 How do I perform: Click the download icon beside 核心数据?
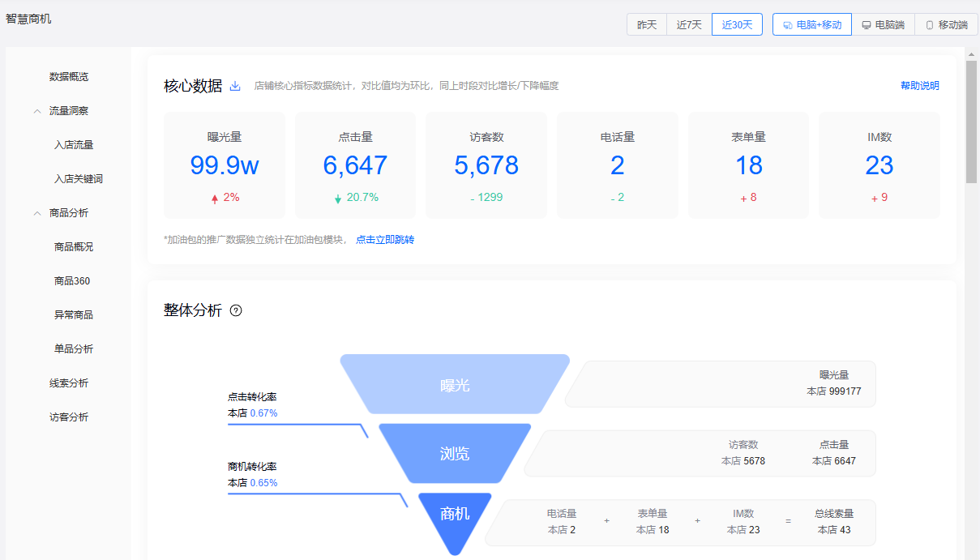pyautogui.click(x=235, y=86)
